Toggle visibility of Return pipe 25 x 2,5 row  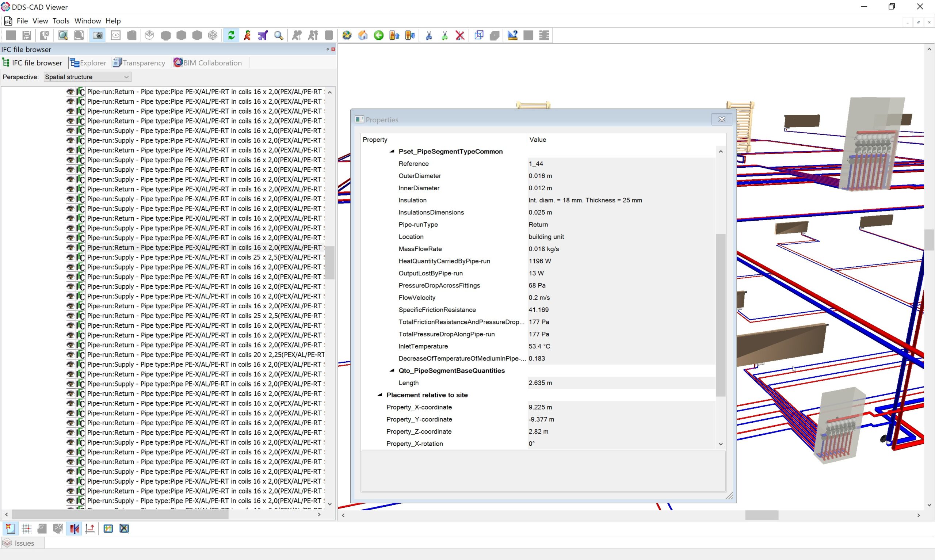click(x=70, y=316)
